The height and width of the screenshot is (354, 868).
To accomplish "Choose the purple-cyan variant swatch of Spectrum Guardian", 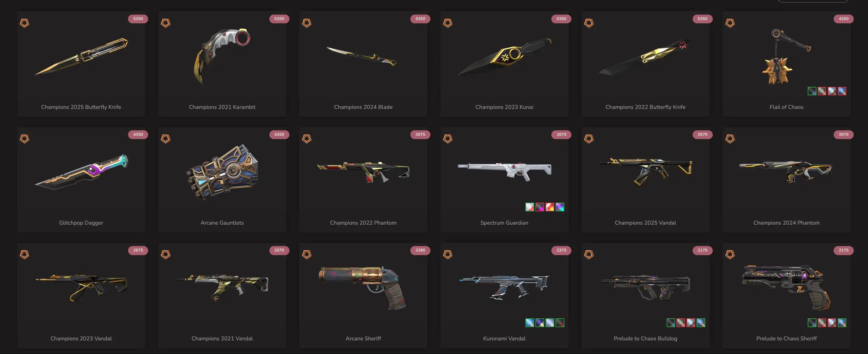I will 560,207.
